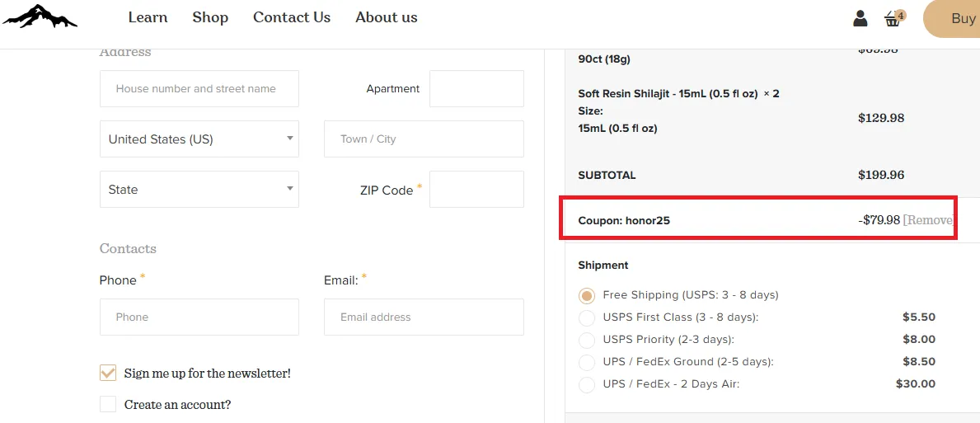Open the shopping basket icon

(893, 18)
